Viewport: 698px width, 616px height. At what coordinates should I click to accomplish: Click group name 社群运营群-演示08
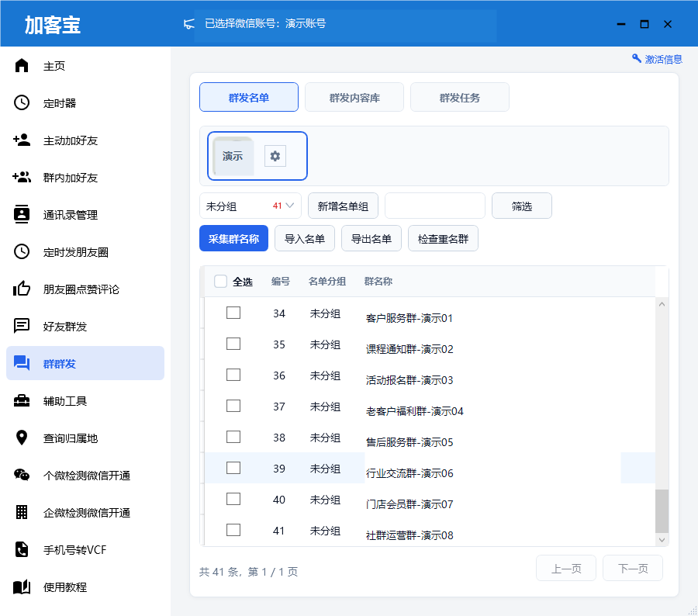tap(409, 535)
